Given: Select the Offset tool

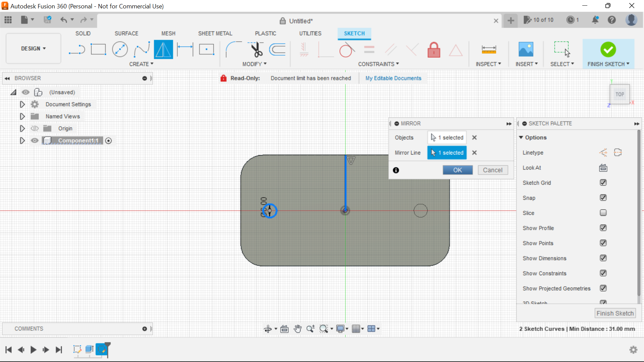Looking at the screenshot, I should 277,50.
